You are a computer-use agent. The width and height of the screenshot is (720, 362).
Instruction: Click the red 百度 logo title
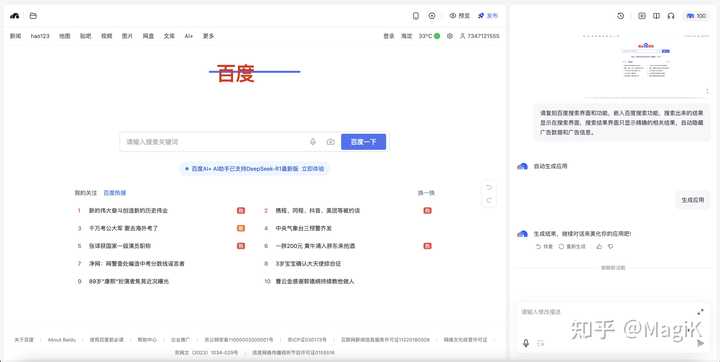point(236,74)
